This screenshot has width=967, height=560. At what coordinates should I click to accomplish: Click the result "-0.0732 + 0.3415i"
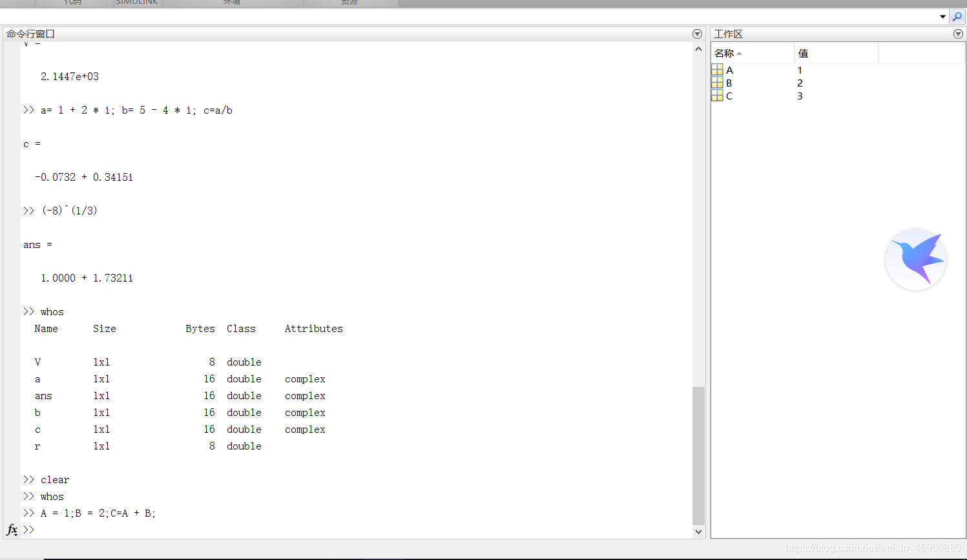click(84, 177)
